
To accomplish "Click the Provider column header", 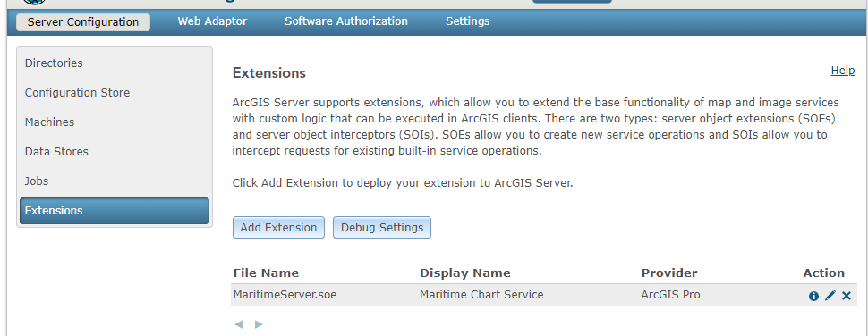I will point(669,273).
